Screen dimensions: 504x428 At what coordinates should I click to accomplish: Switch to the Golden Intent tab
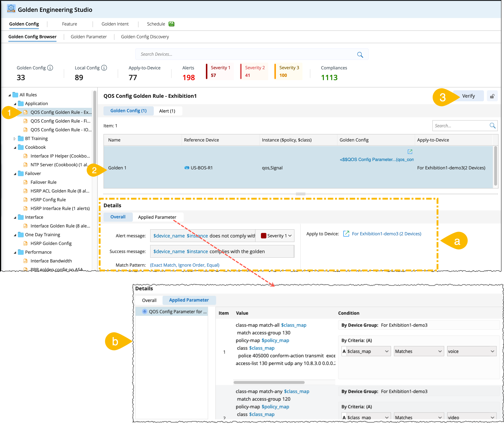pyautogui.click(x=115, y=24)
